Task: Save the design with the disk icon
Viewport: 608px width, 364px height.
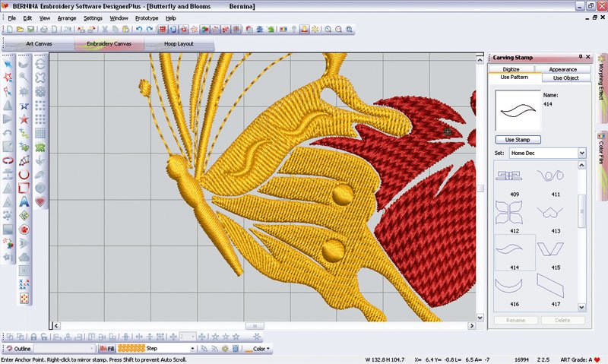Action: (x=30, y=30)
